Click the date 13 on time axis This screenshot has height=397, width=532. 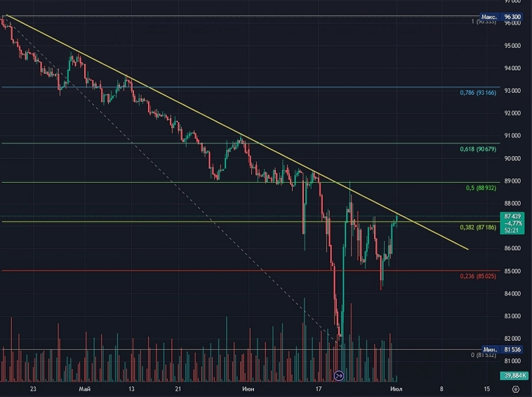pyautogui.click(x=131, y=388)
